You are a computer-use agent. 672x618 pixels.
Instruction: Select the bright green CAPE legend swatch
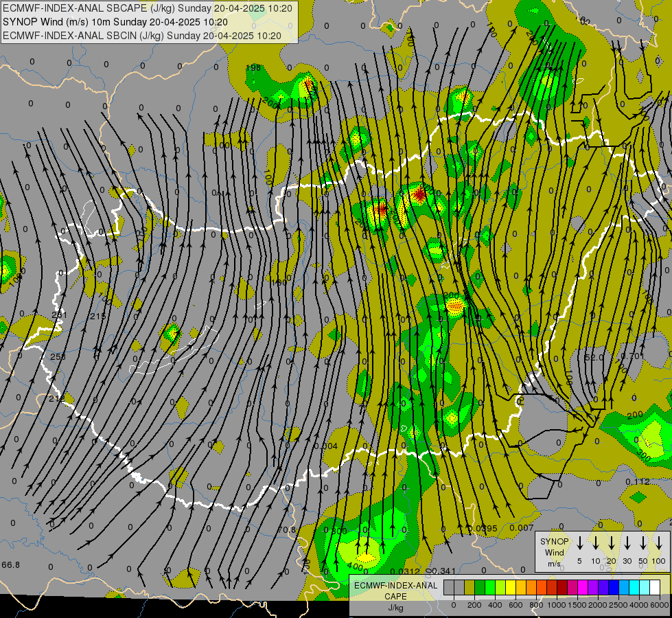(x=490, y=587)
